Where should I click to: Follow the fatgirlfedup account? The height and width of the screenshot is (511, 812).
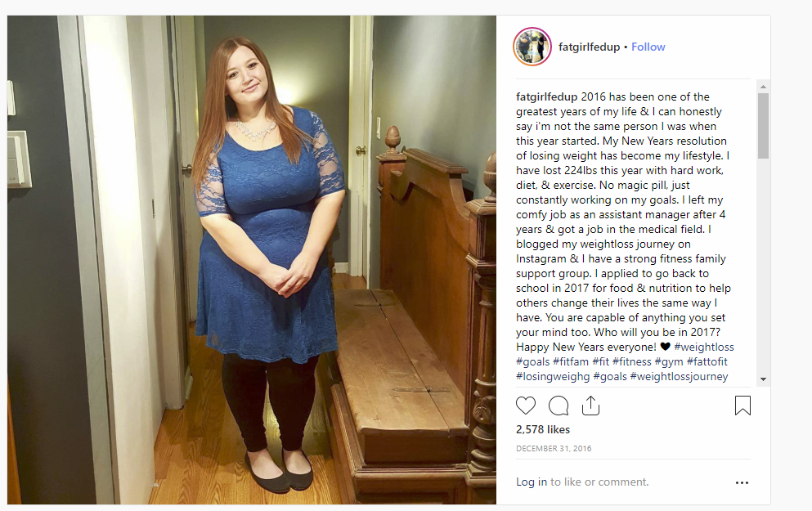tap(648, 47)
